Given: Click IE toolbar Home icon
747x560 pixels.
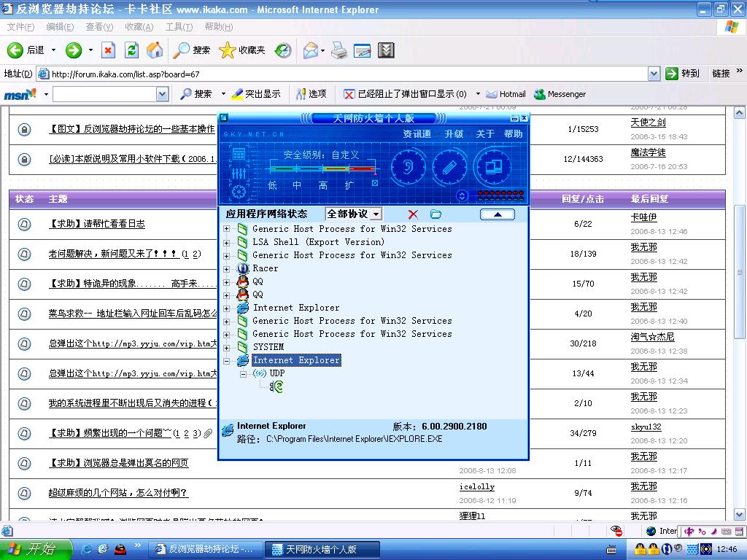Looking at the screenshot, I should 155,50.
